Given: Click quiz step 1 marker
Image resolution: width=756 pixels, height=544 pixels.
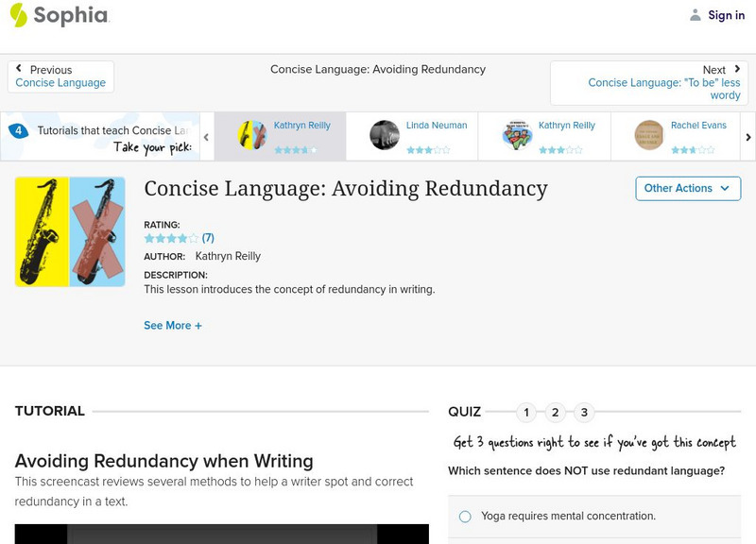Looking at the screenshot, I should coord(527,410).
